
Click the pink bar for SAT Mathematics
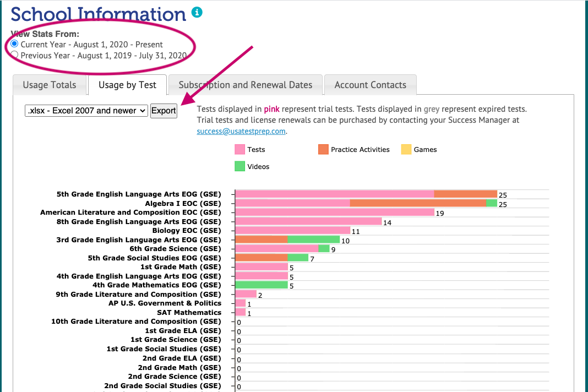coord(241,313)
